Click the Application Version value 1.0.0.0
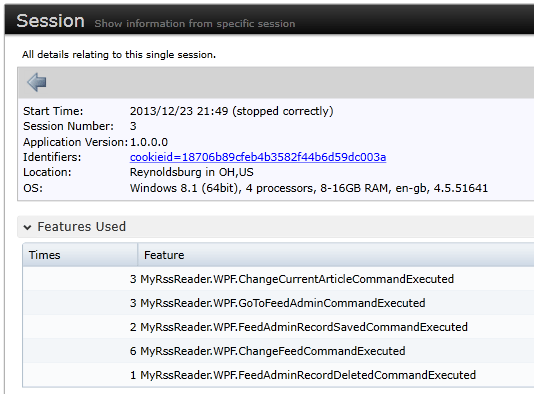The height and width of the screenshot is (394, 534). (x=149, y=142)
